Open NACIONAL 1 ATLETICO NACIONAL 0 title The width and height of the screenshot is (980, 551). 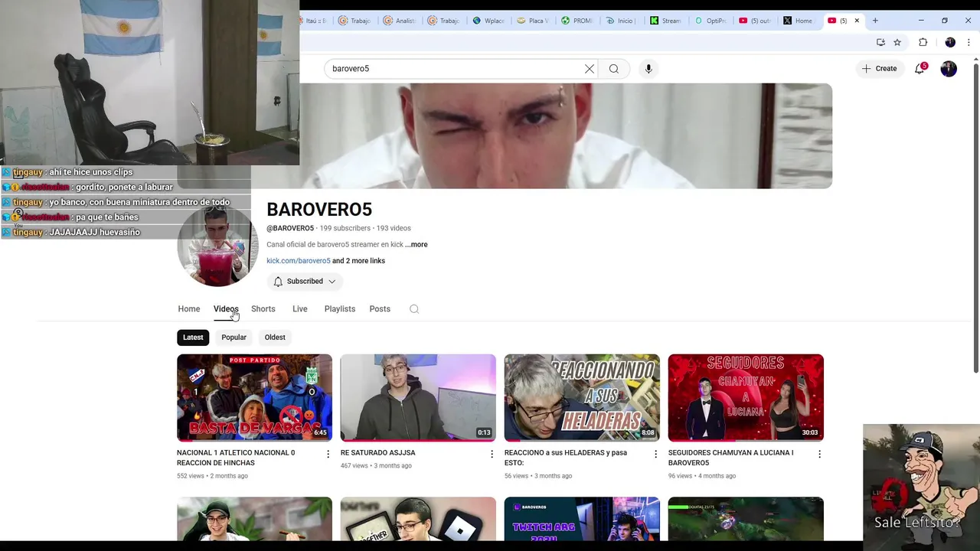pos(236,458)
